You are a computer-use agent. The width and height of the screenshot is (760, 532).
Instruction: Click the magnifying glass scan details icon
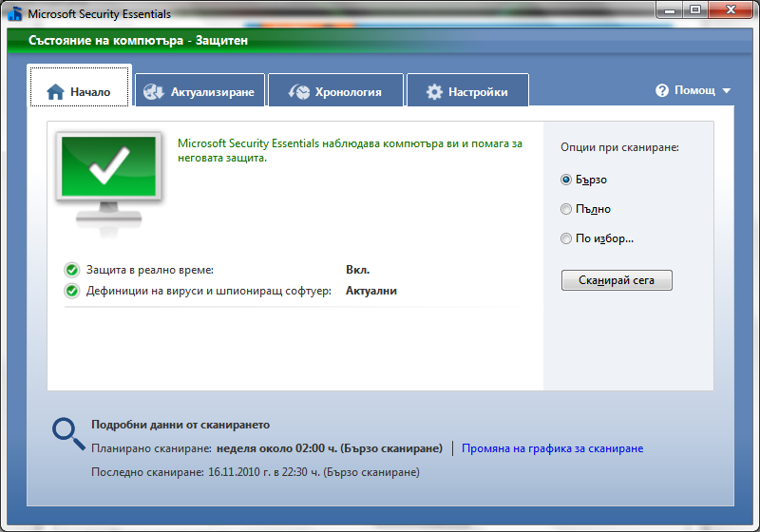(67, 433)
